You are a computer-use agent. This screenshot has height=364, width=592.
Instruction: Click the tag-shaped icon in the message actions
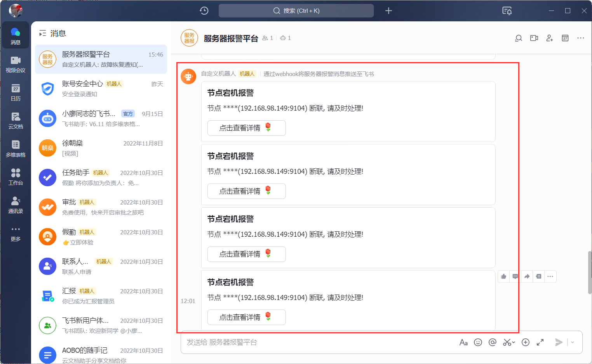coord(539,276)
